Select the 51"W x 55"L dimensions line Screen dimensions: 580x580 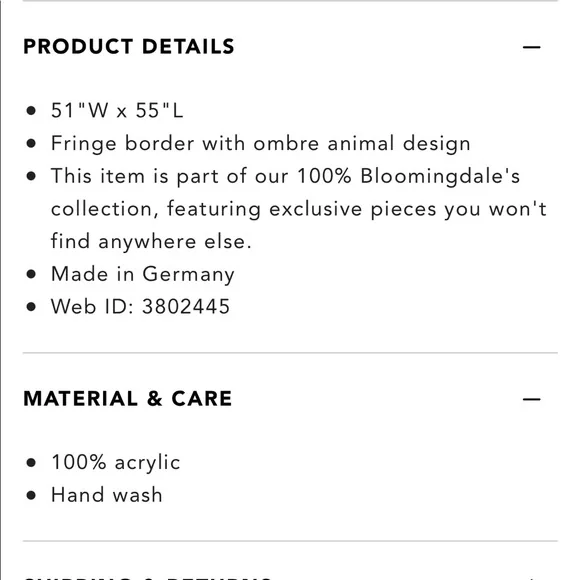(x=117, y=110)
